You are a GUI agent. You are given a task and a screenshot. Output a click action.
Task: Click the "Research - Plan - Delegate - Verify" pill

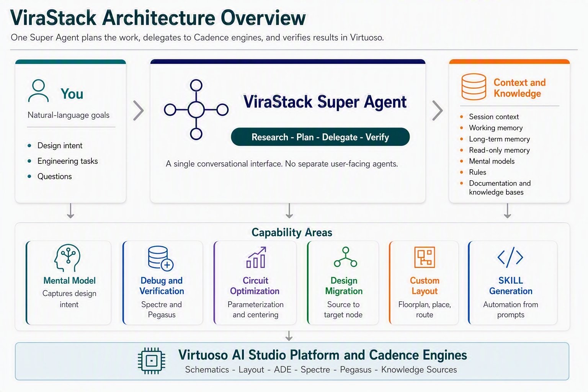(320, 137)
